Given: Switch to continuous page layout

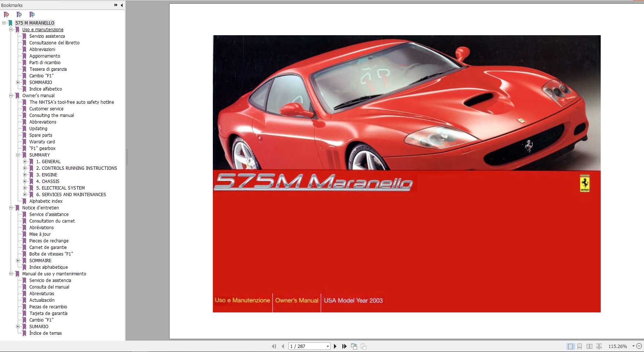Looking at the screenshot, I should [x=580, y=346].
